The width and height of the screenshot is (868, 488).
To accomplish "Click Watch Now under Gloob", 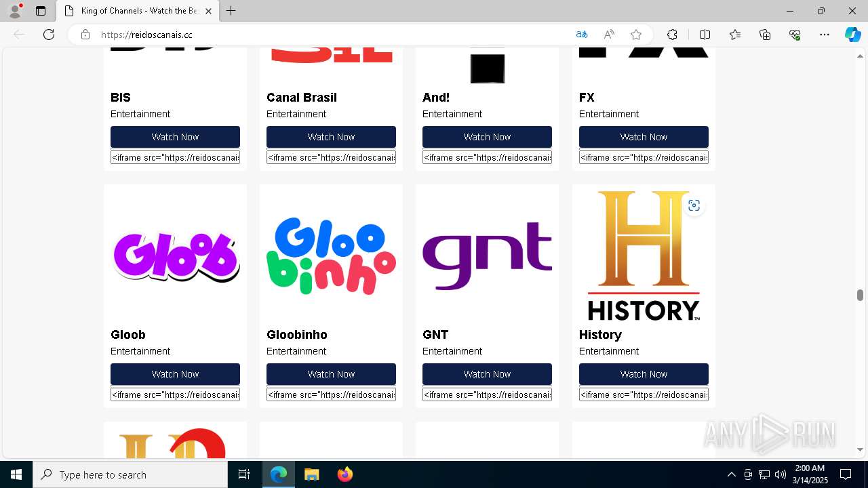I will point(175,374).
